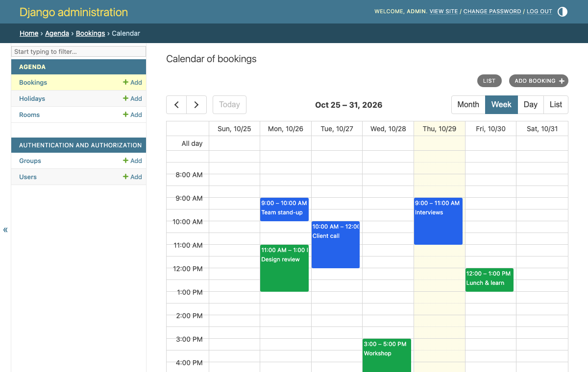Open the Team stand-up event
The height and width of the screenshot is (372, 588).
tap(284, 209)
